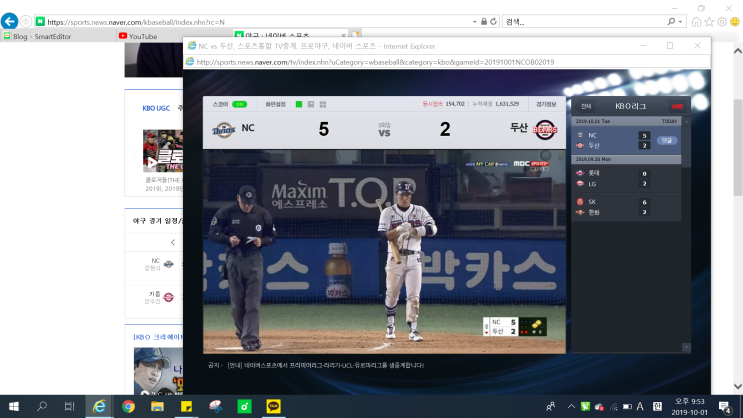Expand the search provider dropdown arrow
743x418 pixels.
pyautogui.click(x=680, y=22)
